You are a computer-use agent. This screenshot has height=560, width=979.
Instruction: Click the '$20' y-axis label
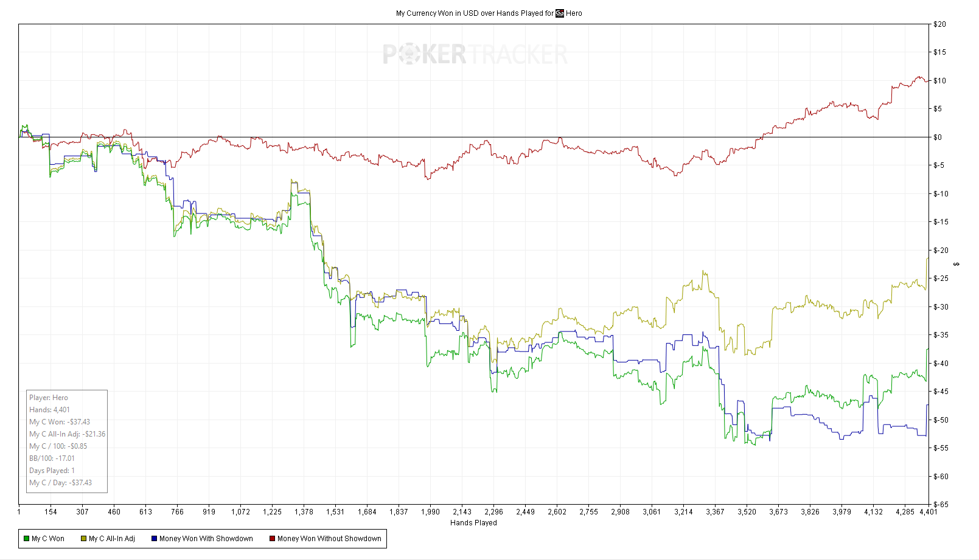point(939,24)
